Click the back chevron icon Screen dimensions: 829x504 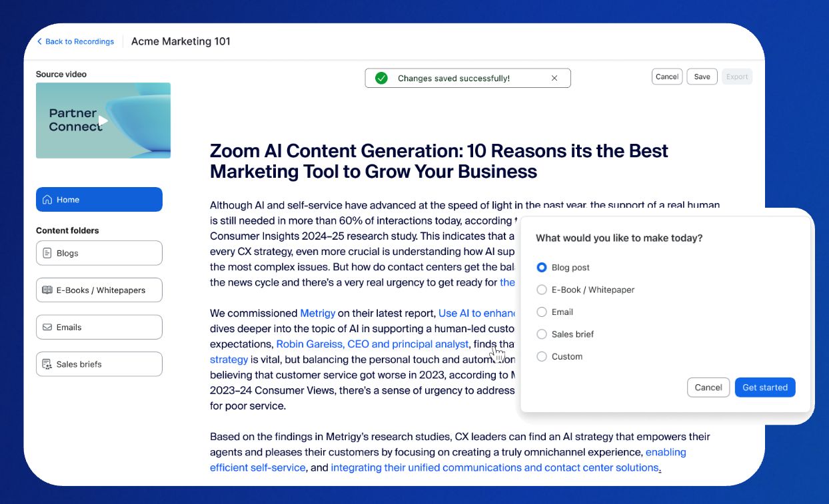(39, 41)
